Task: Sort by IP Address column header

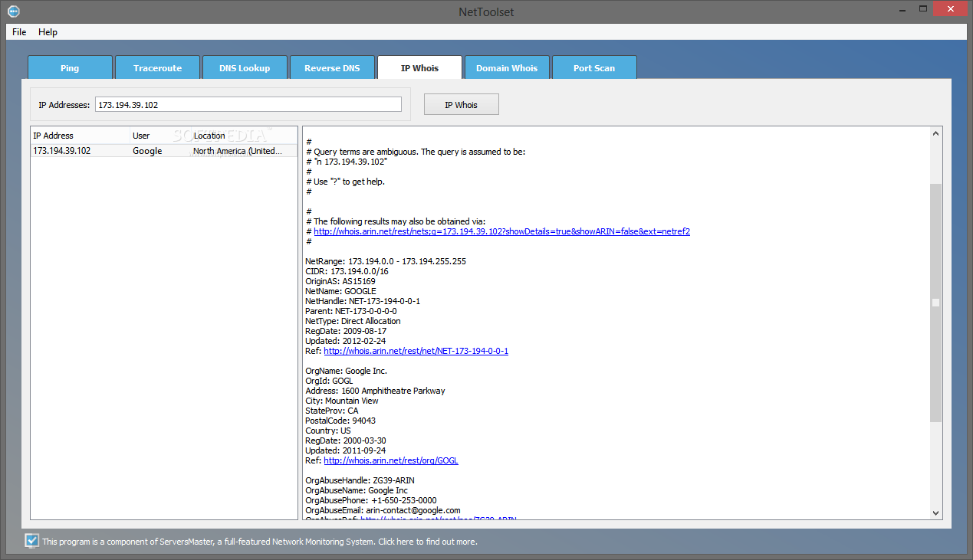Action: pyautogui.click(x=80, y=136)
